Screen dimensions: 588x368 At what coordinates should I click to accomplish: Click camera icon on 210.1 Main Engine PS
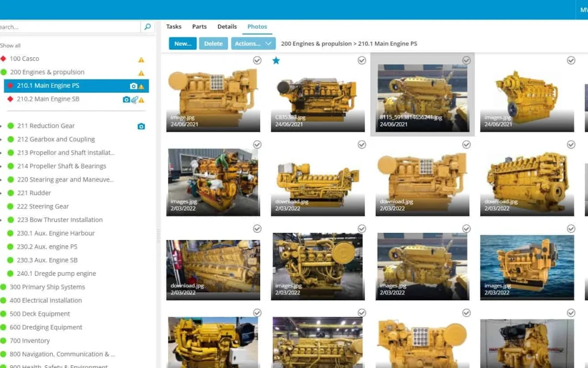tap(133, 86)
